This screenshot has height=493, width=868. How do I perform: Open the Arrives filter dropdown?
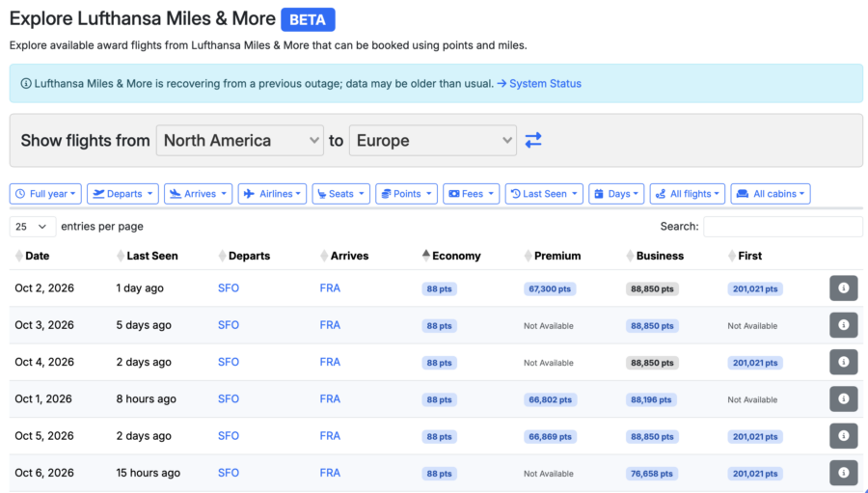pos(198,194)
